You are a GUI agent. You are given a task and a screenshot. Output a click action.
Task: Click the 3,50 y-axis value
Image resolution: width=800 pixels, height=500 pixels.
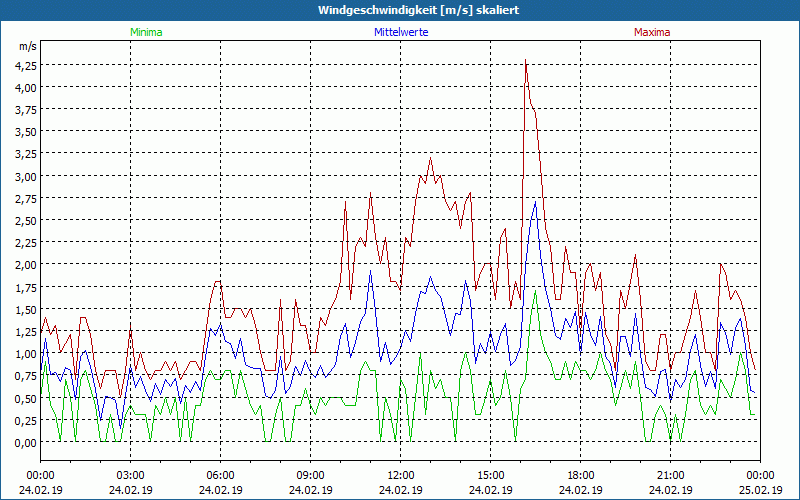click(x=28, y=132)
